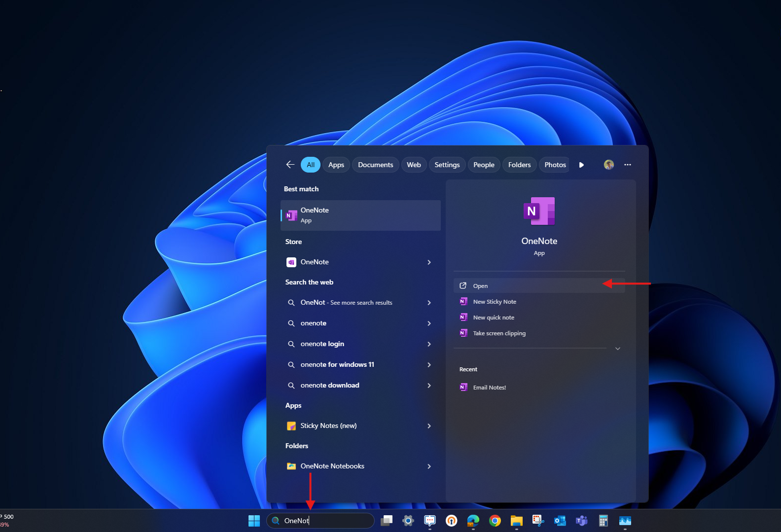Open the user profile avatar

(609, 165)
